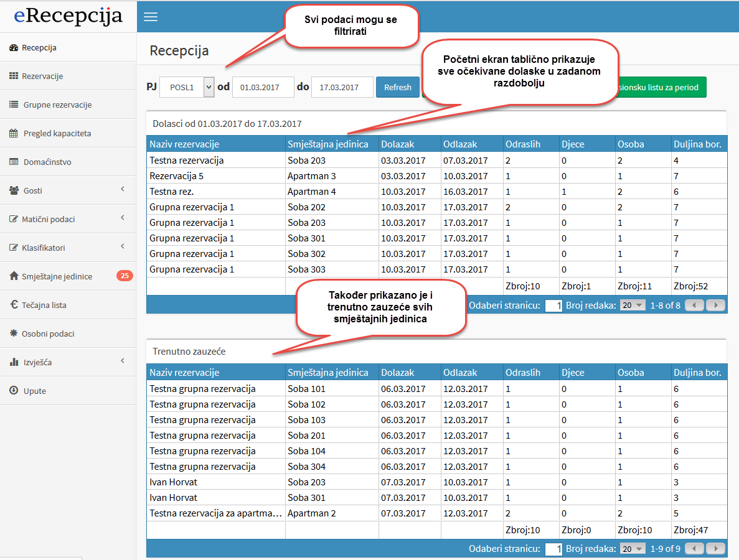Click the Izvješća bar chart icon
This screenshot has width=739, height=560.
[x=14, y=362]
